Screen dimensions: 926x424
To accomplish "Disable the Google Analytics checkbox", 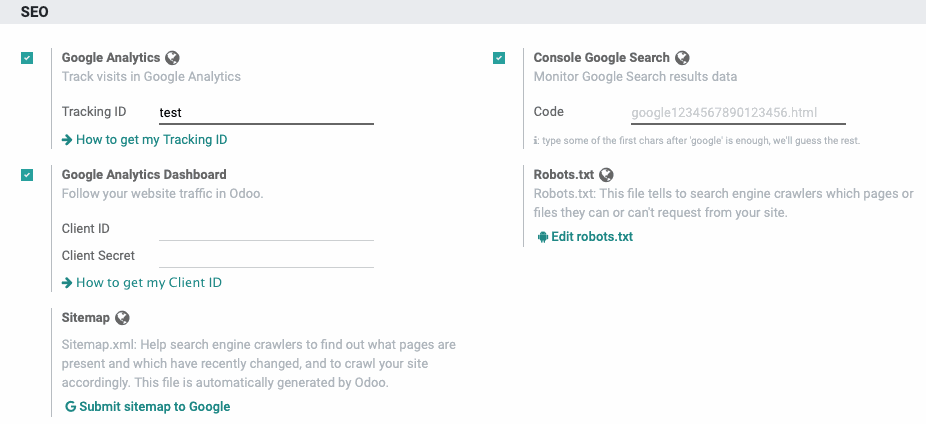I will click(x=27, y=58).
